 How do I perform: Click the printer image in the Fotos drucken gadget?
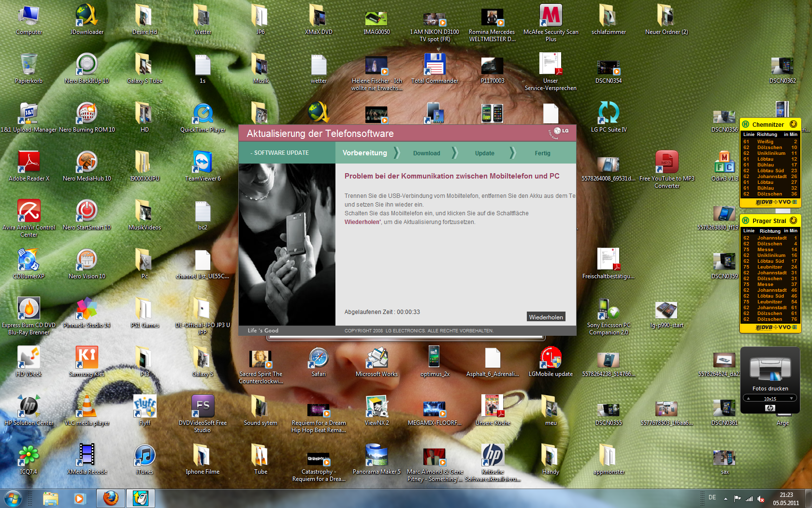coord(770,368)
